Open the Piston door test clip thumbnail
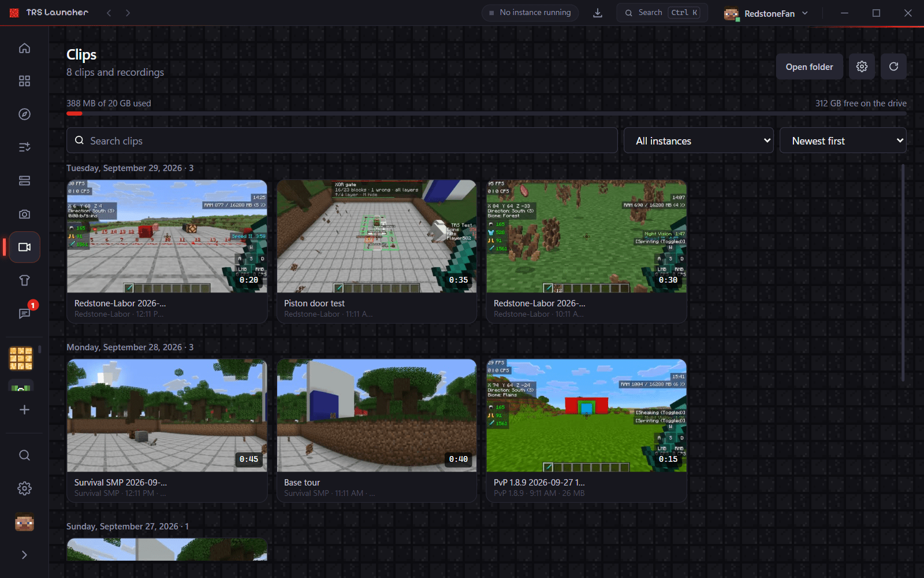The height and width of the screenshot is (578, 924). [x=377, y=236]
